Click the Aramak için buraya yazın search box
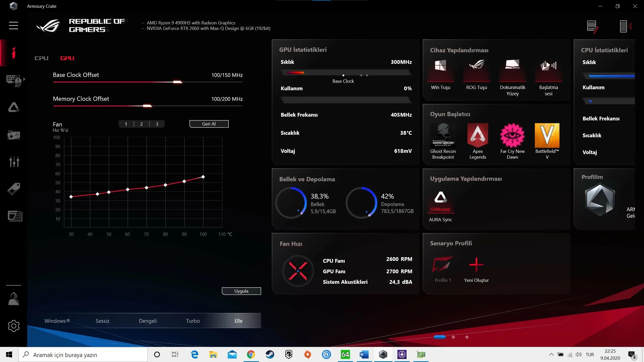The height and width of the screenshot is (362, 644). tap(83, 355)
